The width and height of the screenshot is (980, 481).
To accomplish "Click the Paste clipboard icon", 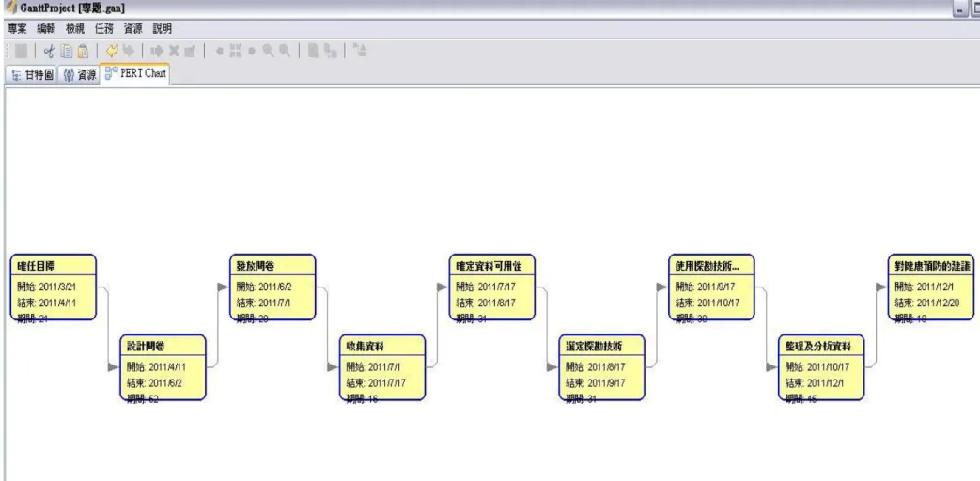I will 83,52.
